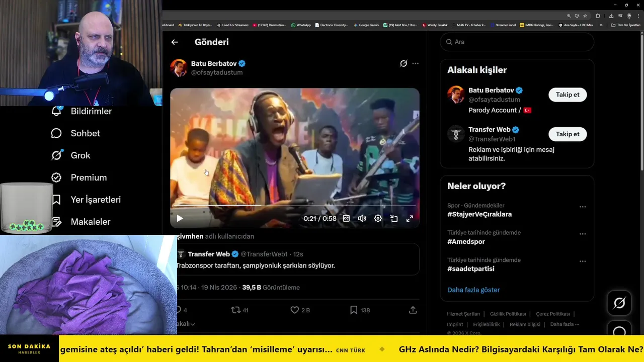Open the Livad For Streamers bookmark
Screen dimensions: 644x362
pyautogui.click(x=233, y=25)
